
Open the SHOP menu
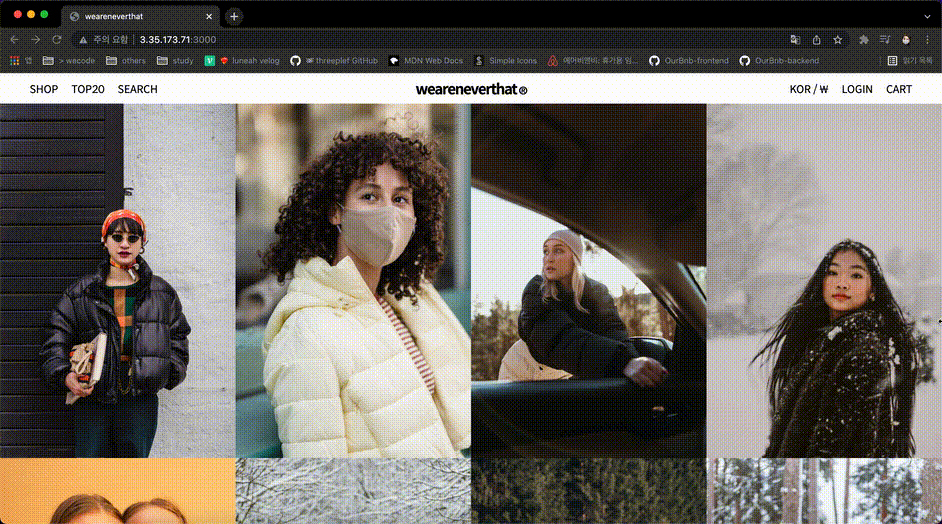click(44, 89)
